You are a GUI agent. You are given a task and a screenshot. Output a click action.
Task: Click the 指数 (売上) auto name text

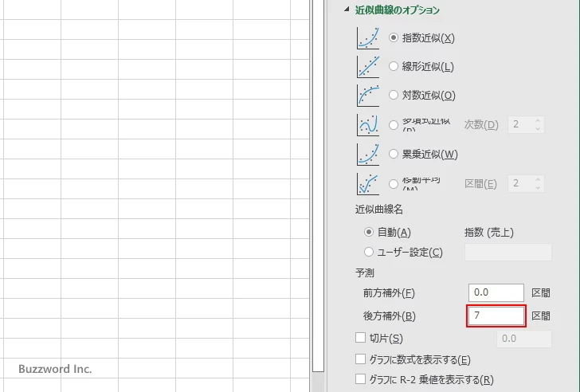click(488, 232)
